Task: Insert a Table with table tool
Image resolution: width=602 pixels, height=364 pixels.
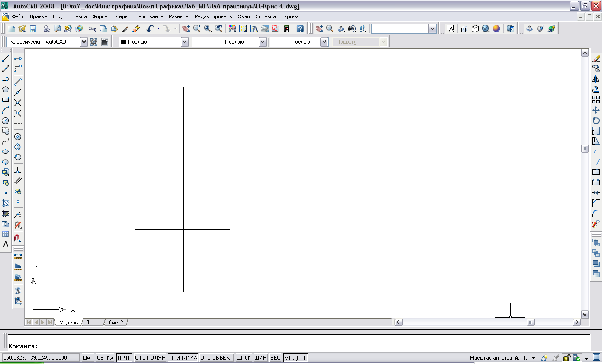Action: click(x=6, y=234)
